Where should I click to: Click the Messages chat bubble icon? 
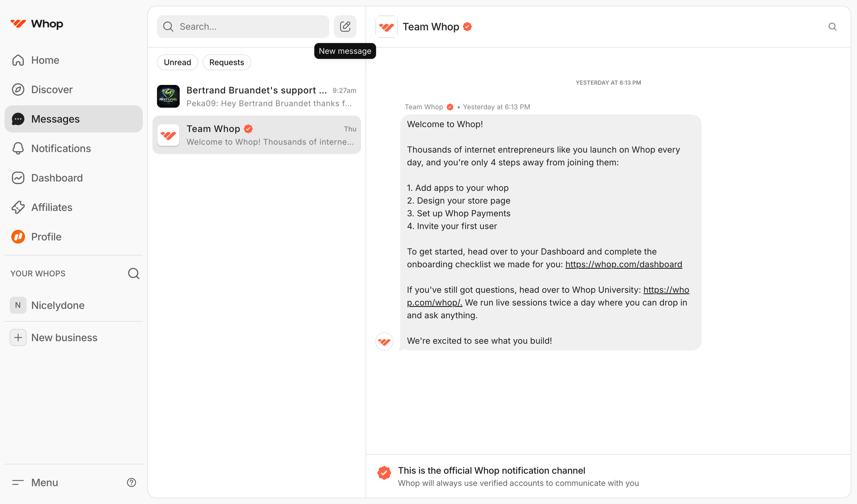pyautogui.click(x=18, y=119)
